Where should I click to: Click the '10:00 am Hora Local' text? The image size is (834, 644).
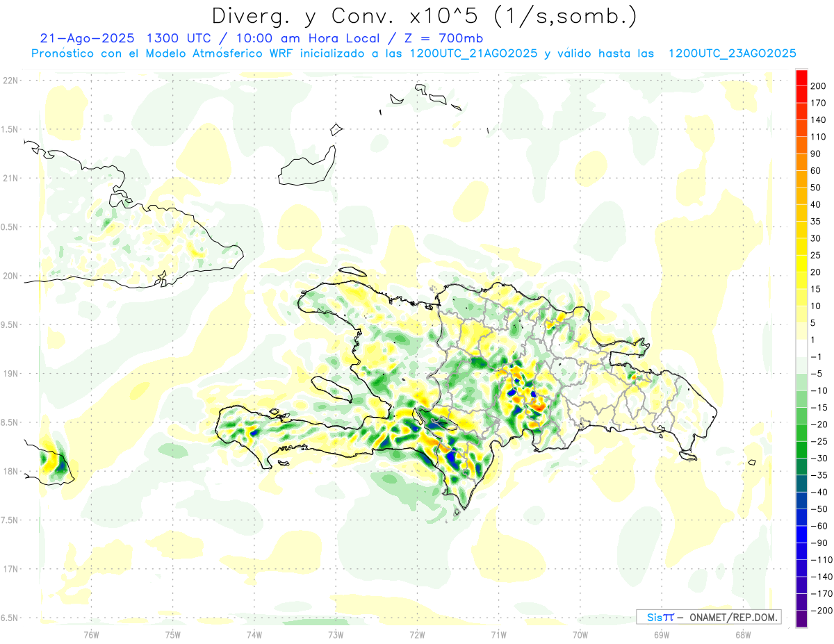[x=306, y=38]
